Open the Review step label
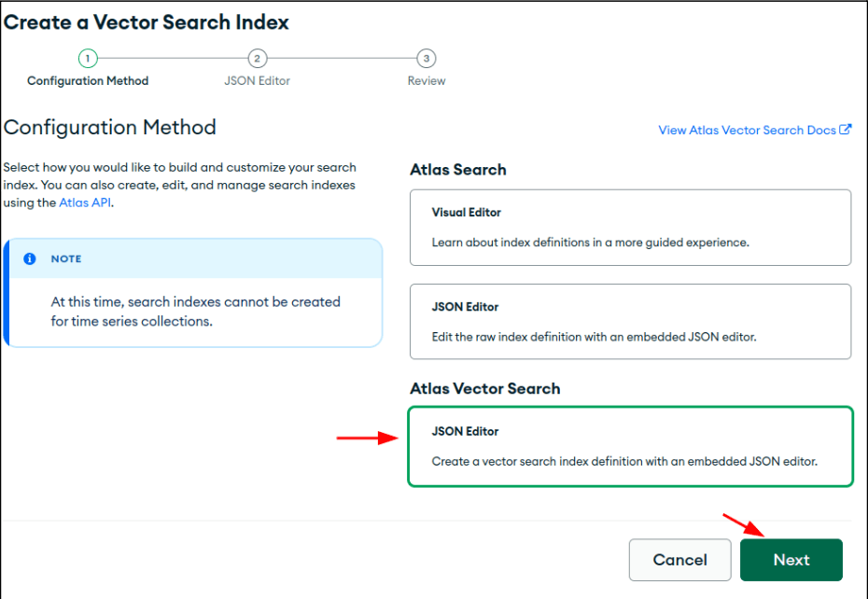The width and height of the screenshot is (868, 599). click(427, 81)
